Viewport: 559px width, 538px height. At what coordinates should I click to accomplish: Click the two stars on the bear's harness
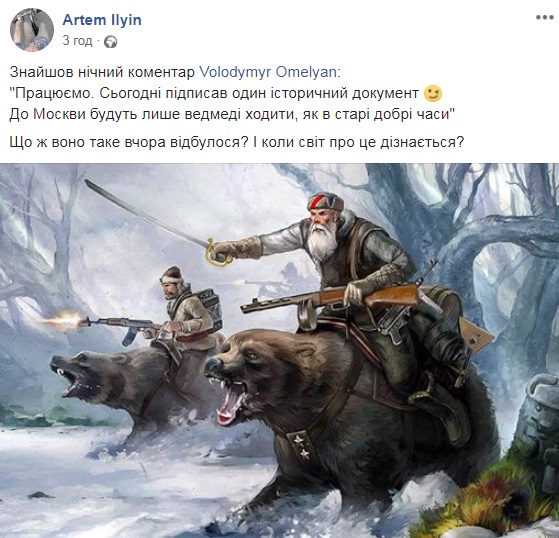[x=301, y=446]
